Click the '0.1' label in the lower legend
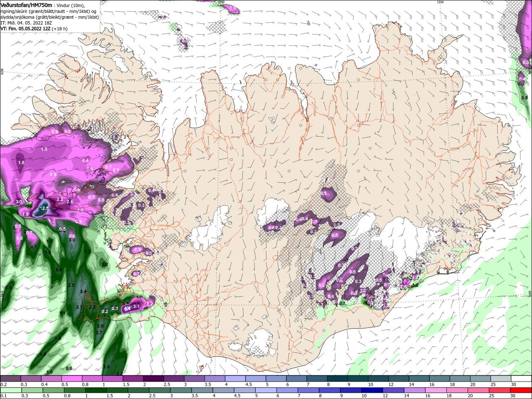The image size is (532, 399). [4, 396]
